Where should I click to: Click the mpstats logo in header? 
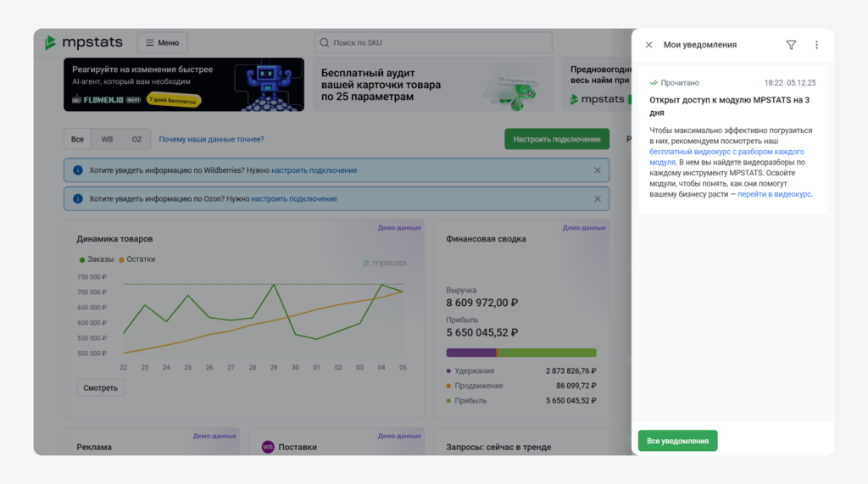tap(84, 42)
